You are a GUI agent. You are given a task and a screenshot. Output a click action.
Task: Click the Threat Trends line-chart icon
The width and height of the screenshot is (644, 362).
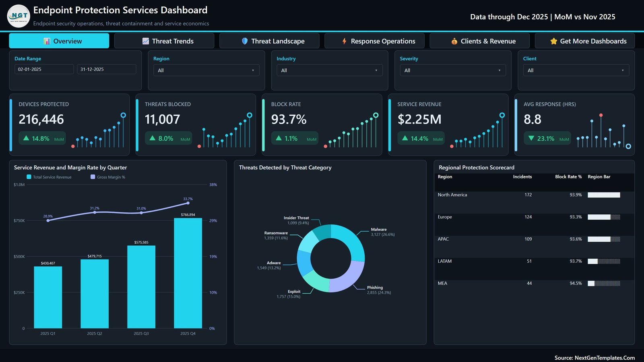146,41
